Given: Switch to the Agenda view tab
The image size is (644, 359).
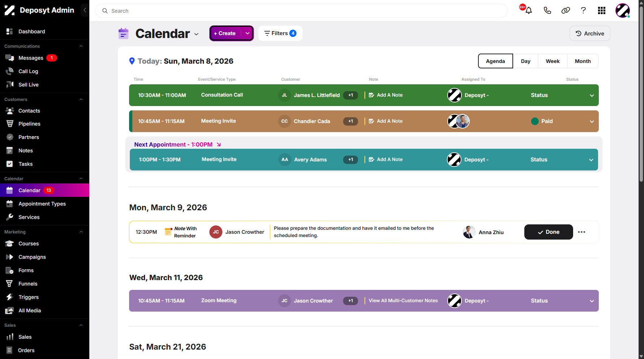Looking at the screenshot, I should click(495, 61).
